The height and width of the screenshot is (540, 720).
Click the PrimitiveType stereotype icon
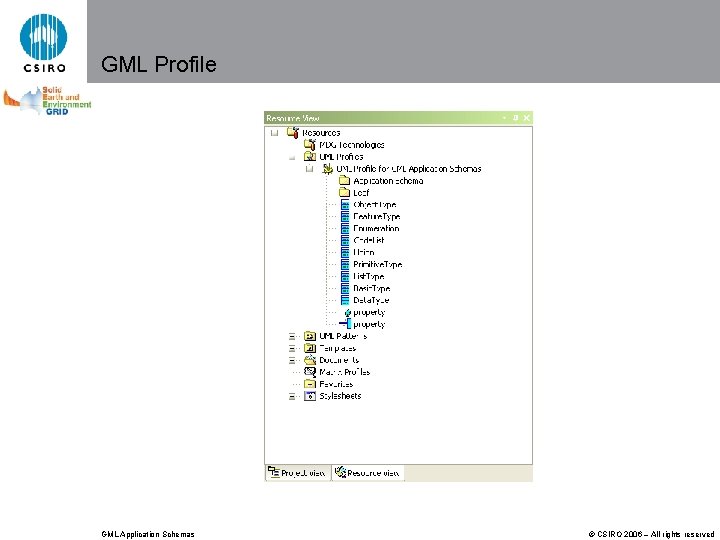[x=345, y=264]
